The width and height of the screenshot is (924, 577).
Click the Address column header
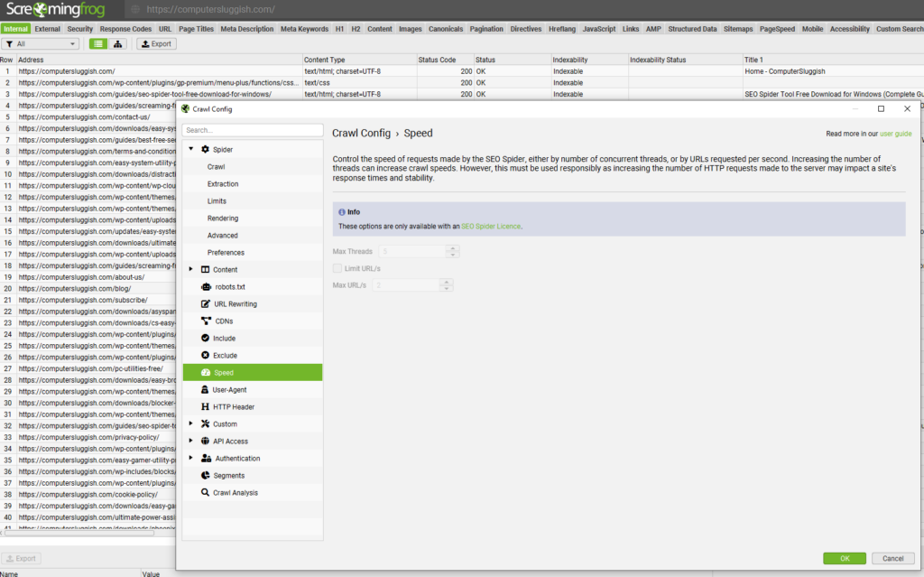coord(159,60)
